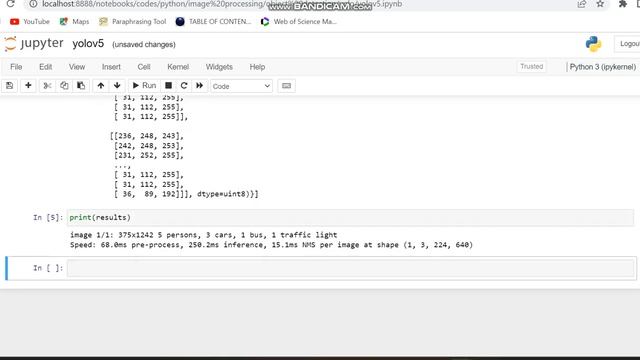Open the TABLE OF CONTEN... bookmark
Viewport: 640px width, 360px height.
coord(213,22)
